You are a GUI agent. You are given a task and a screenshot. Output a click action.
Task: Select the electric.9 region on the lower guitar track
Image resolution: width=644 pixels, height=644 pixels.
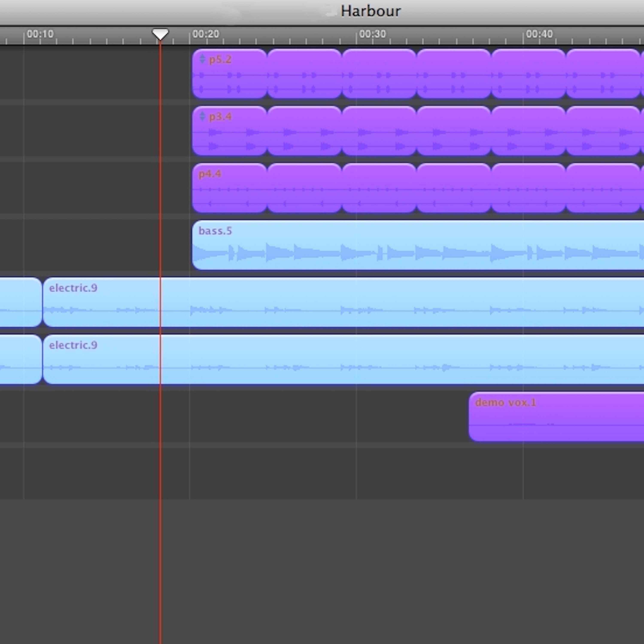point(343,359)
